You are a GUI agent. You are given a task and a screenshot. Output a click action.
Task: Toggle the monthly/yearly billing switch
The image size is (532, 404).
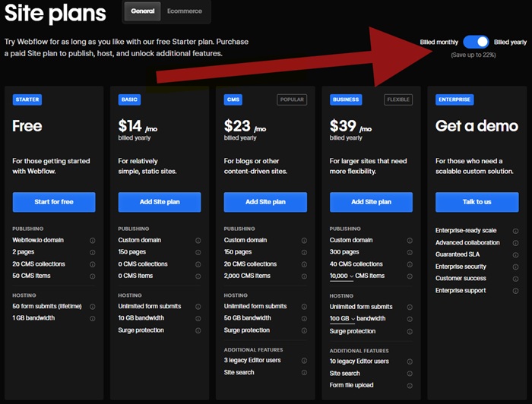click(x=476, y=42)
